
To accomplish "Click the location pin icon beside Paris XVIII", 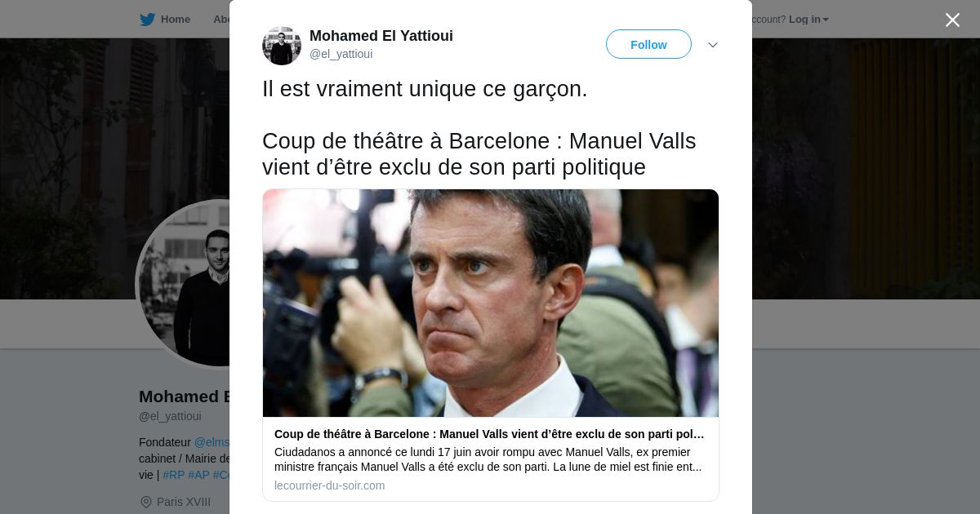I will (x=146, y=502).
